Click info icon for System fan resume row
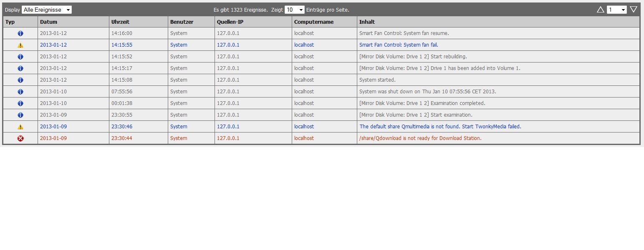This screenshot has height=250, width=644. [x=20, y=33]
